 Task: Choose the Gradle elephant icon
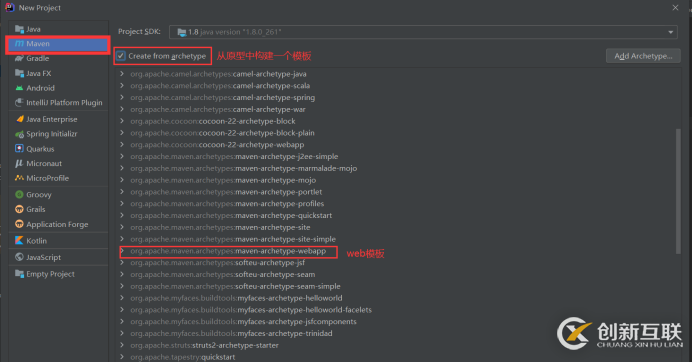pos(19,58)
